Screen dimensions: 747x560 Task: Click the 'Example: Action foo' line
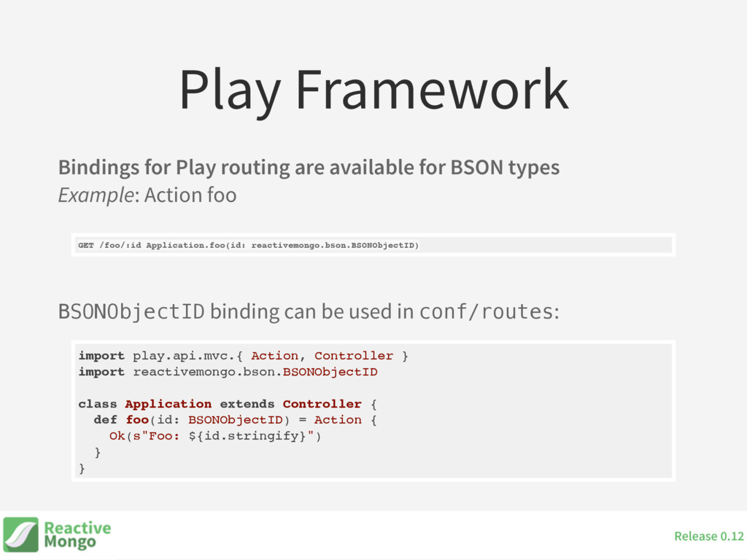147,195
